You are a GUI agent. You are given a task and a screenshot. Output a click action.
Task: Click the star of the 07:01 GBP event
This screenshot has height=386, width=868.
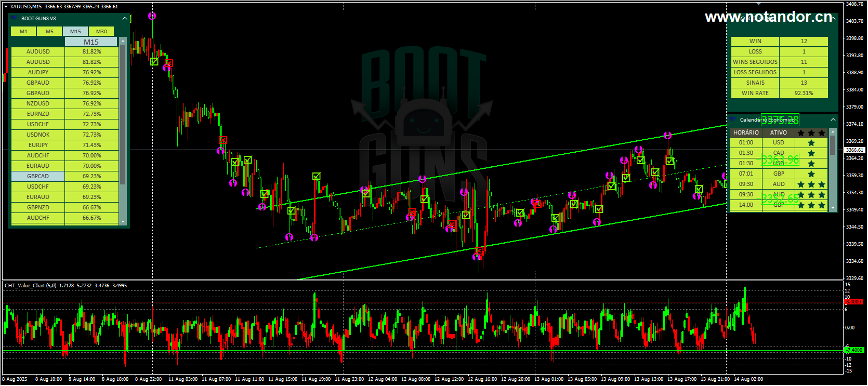pos(811,174)
